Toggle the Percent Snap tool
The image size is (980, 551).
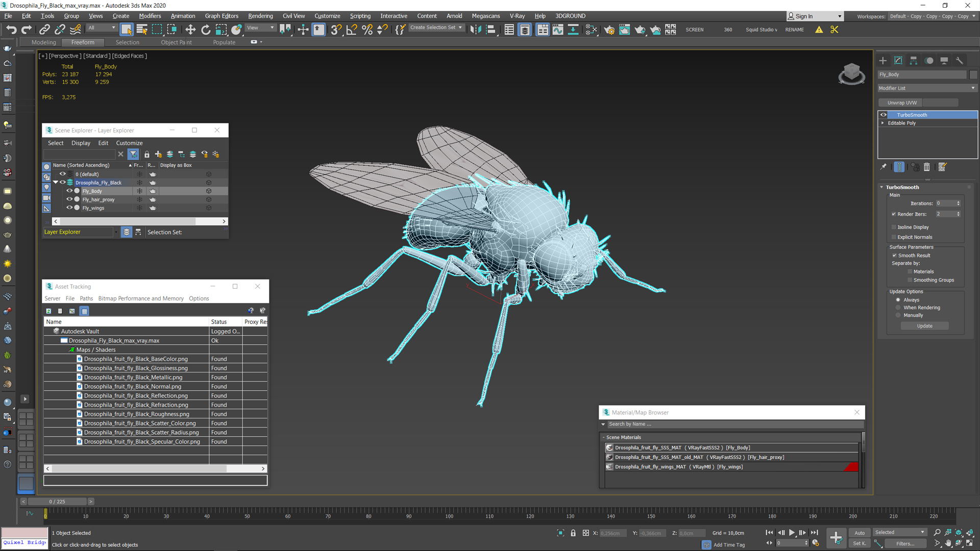367,30
